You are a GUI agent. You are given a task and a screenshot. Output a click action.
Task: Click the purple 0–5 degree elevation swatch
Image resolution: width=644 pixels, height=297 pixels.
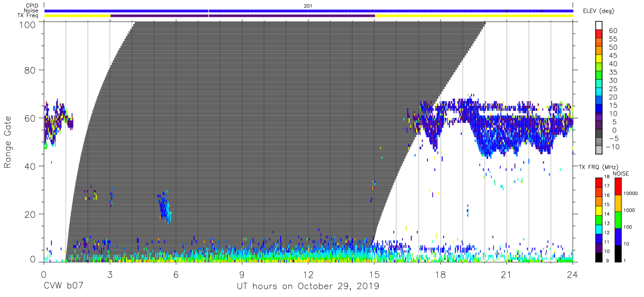point(599,126)
